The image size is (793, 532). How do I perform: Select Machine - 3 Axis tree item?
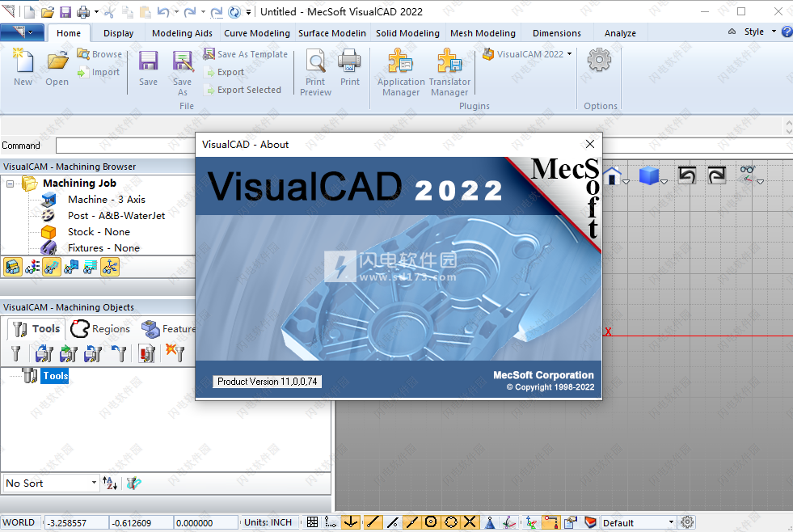point(107,200)
